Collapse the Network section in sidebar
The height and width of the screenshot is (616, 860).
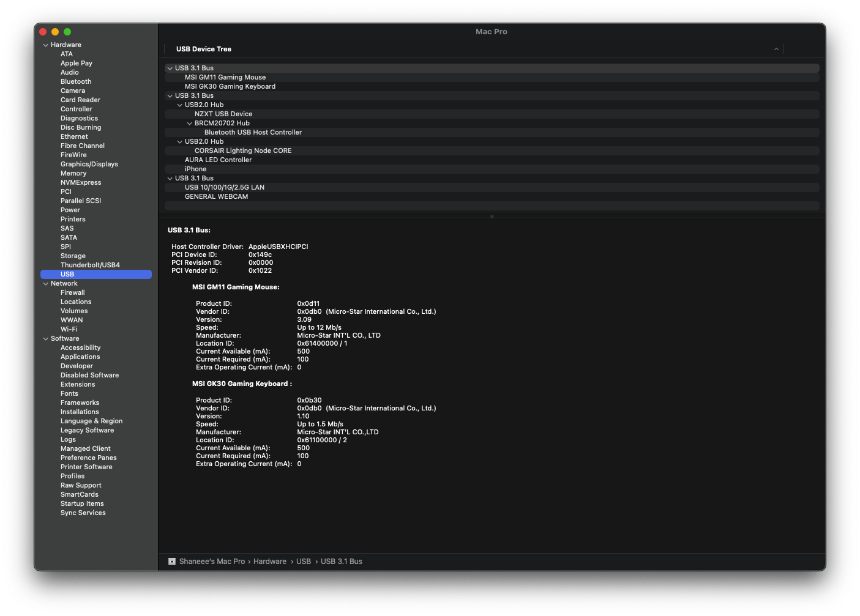(x=45, y=284)
